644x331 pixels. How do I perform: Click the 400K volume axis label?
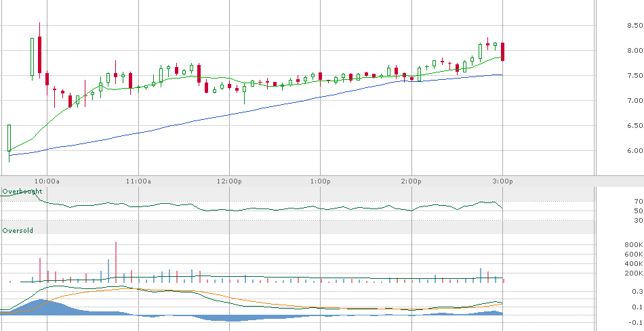[633, 264]
